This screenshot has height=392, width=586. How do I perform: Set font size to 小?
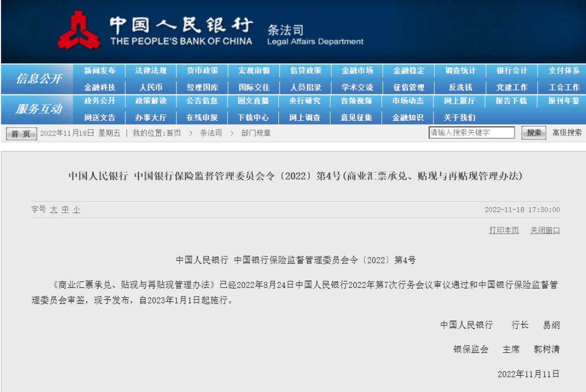pyautogui.click(x=77, y=209)
